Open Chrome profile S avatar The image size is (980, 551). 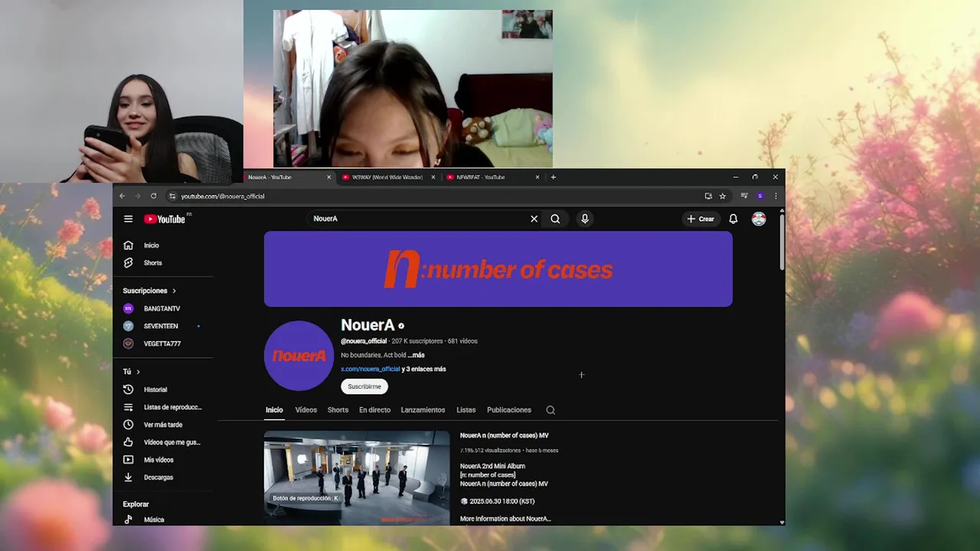[x=759, y=196]
